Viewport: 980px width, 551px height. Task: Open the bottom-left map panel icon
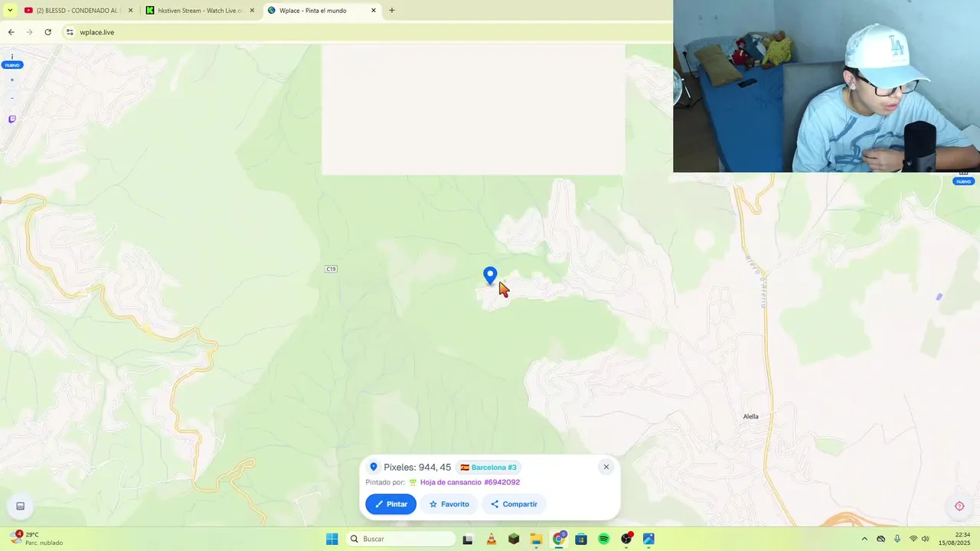point(21,506)
